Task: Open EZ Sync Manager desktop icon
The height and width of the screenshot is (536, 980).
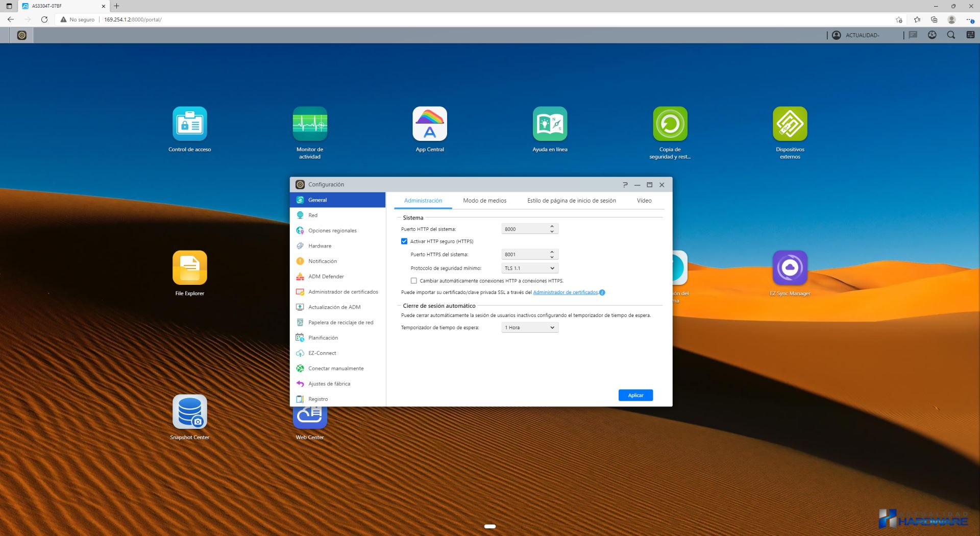Action: pos(790,268)
